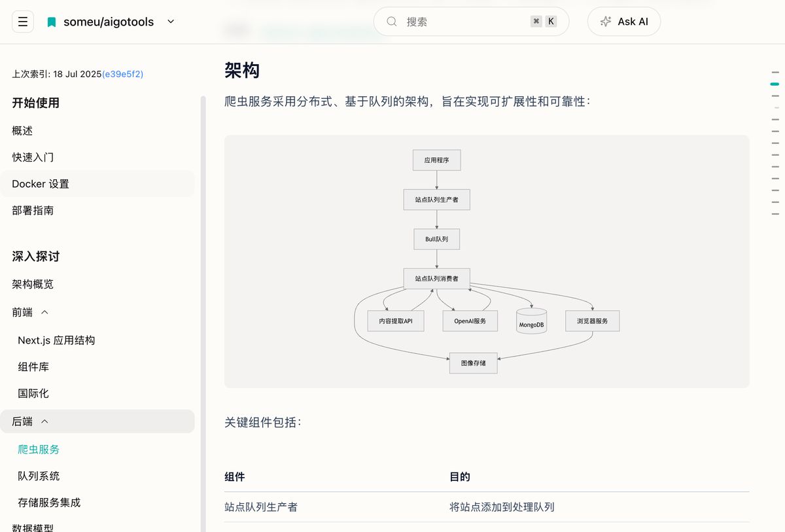Open the e39e5f2 commit link
Image resolution: width=785 pixels, height=532 pixels.
(x=124, y=74)
